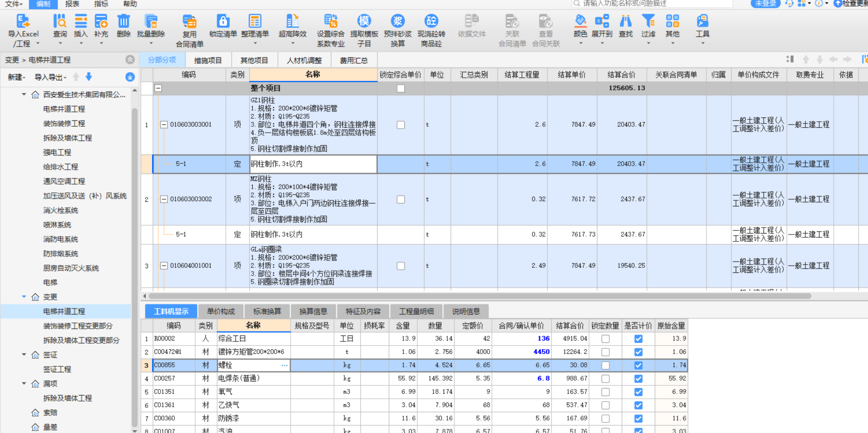Select 消火栓系统 in the tree
The width and height of the screenshot is (868, 433).
pos(61,210)
